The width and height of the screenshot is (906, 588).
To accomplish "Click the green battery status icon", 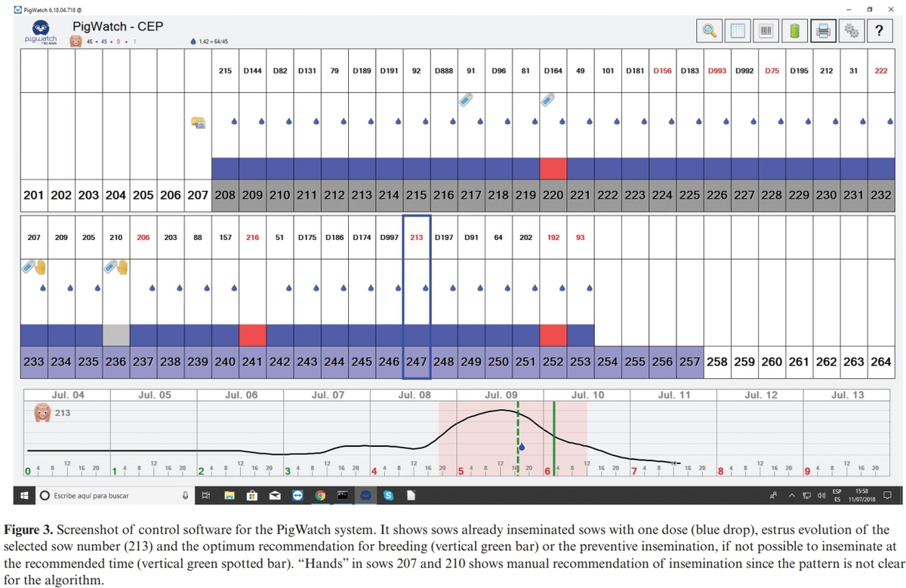I will [x=794, y=30].
